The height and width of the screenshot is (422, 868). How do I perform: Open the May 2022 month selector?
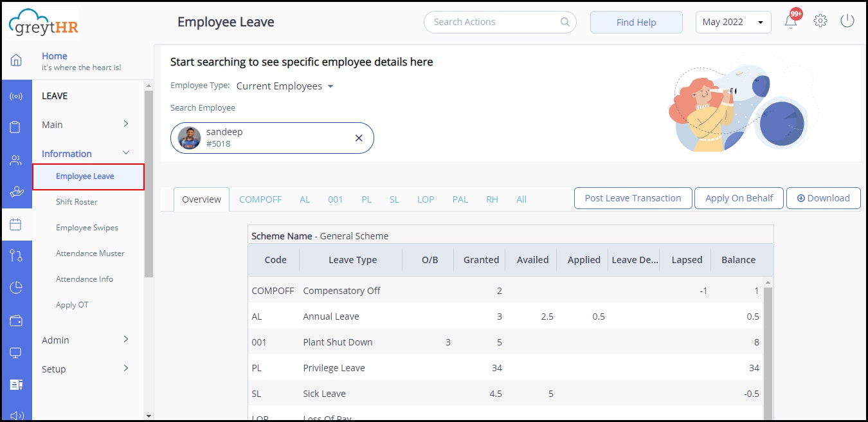click(x=732, y=21)
